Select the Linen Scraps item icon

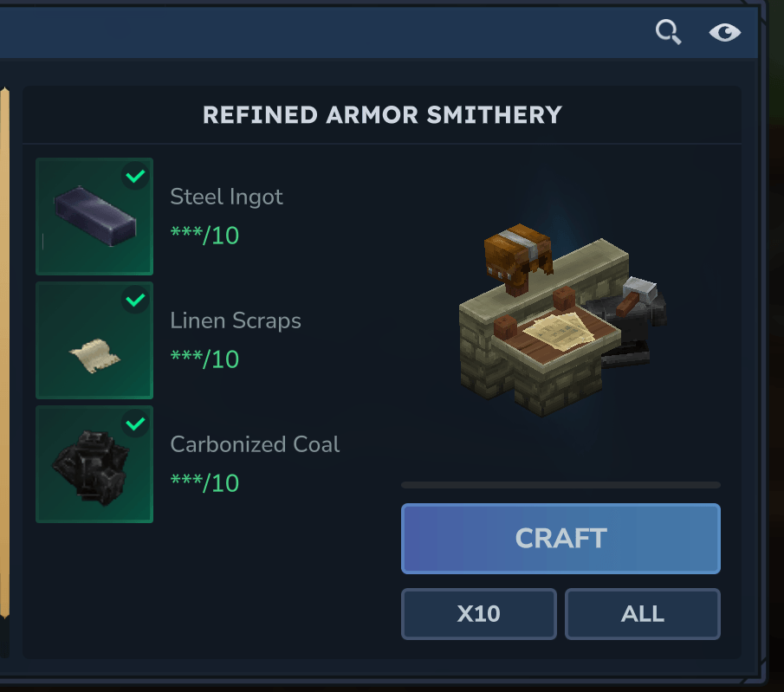[94, 340]
